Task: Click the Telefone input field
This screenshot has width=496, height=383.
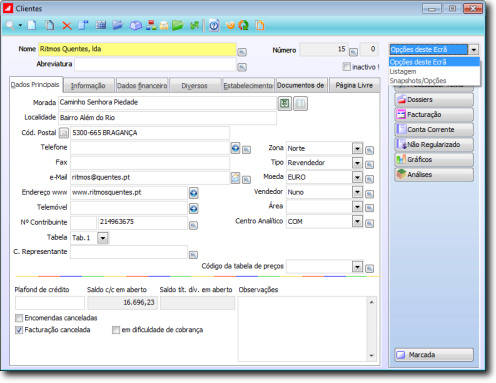Action: click(150, 148)
